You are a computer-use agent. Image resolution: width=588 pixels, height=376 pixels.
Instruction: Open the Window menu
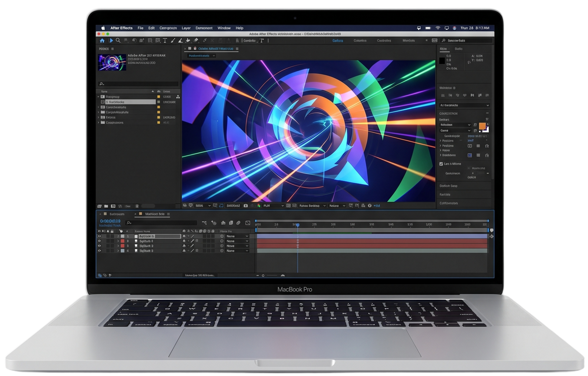(x=224, y=28)
